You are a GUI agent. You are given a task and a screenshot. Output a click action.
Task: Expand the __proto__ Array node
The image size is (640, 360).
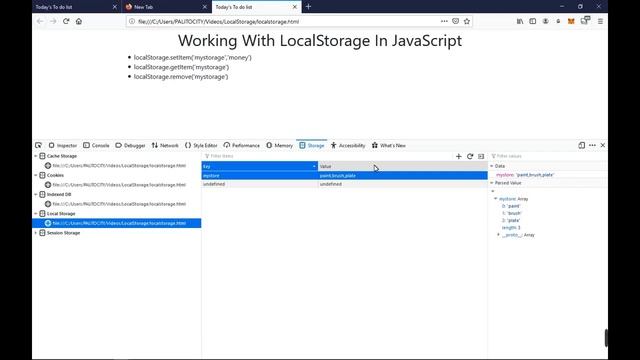coord(498,235)
